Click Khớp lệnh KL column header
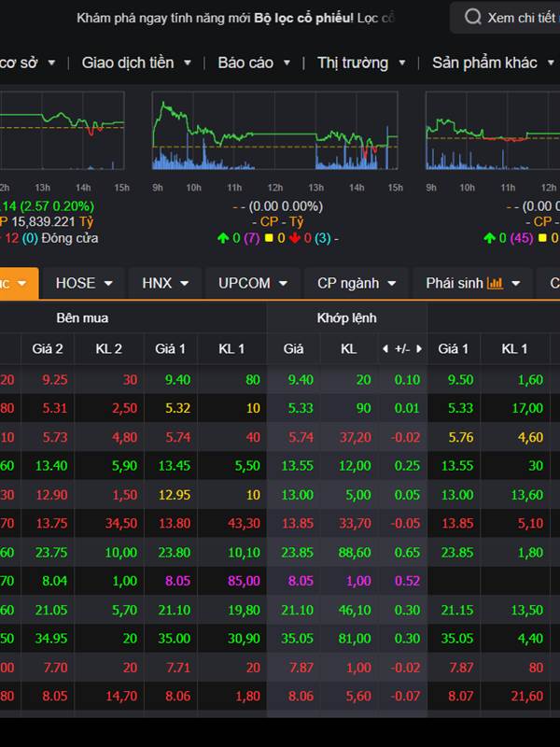The image size is (560, 747). (348, 348)
